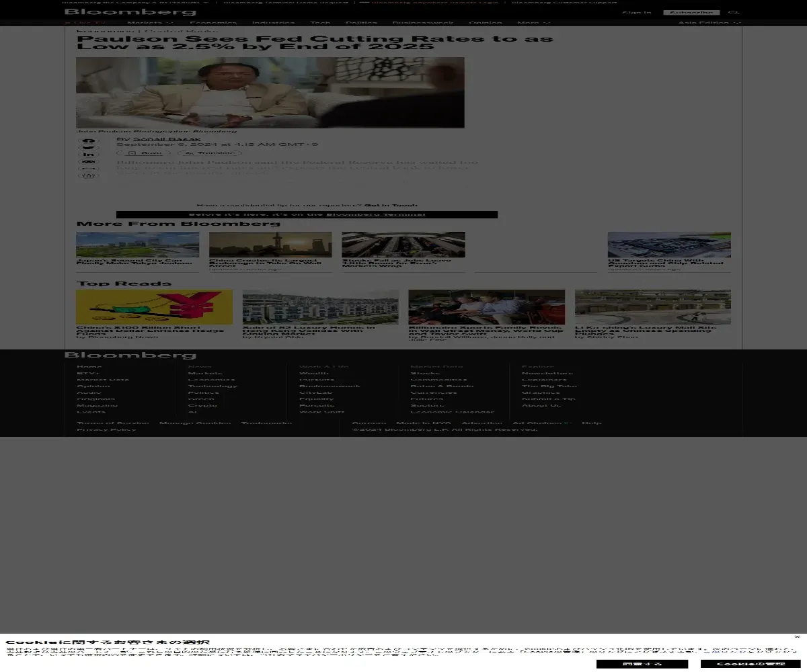Viewport: 807px width, 672px height.
Task: Open the search magnifier icon in header
Action: 734,12
